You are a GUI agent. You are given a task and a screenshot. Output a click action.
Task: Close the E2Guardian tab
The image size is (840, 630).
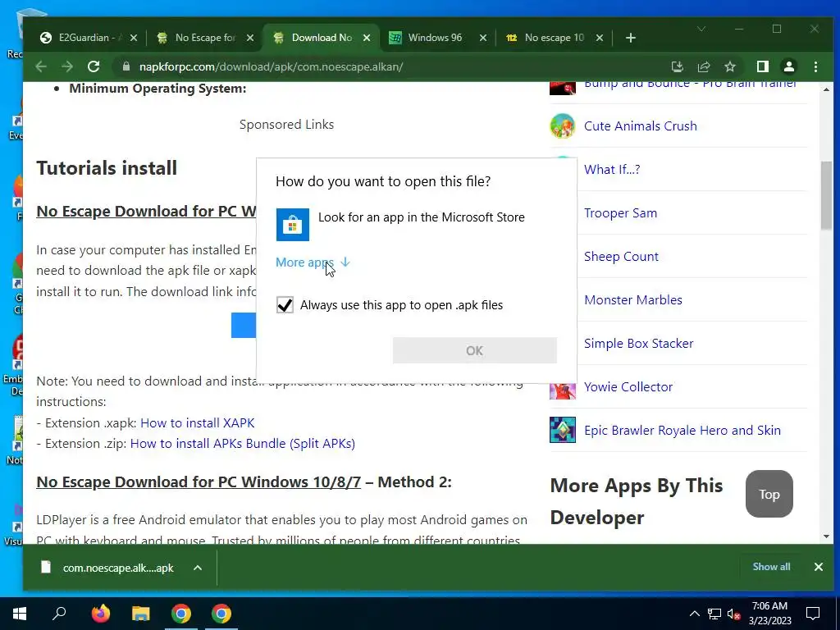[134, 38]
